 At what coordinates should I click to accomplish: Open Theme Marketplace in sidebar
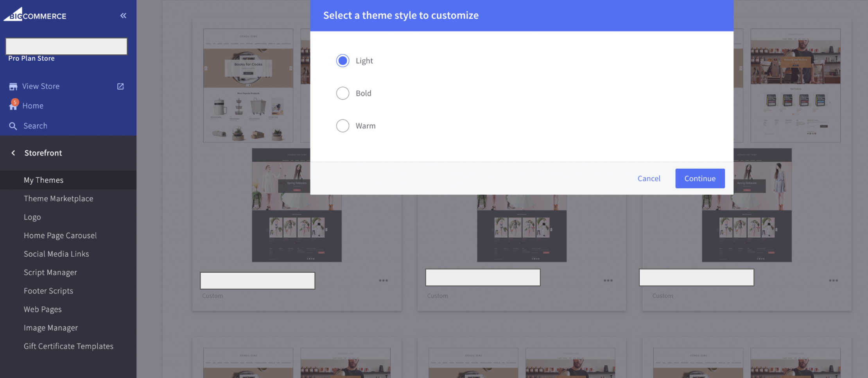click(58, 198)
